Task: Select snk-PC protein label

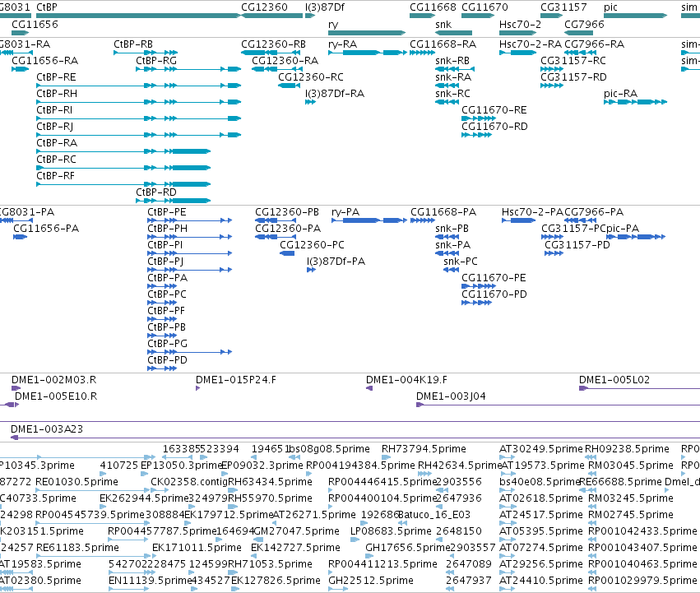Action: coord(461,262)
